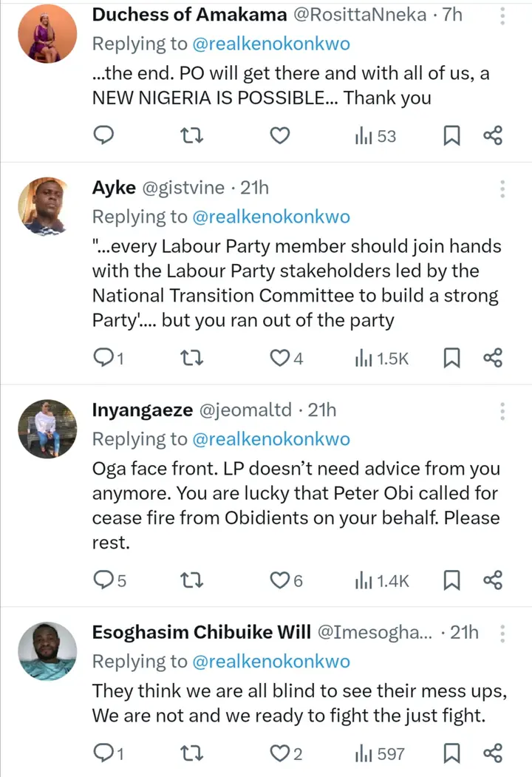The width and height of the screenshot is (532, 777).
Task: Open more options on Inyangaeze's tweet
Action: (502, 410)
